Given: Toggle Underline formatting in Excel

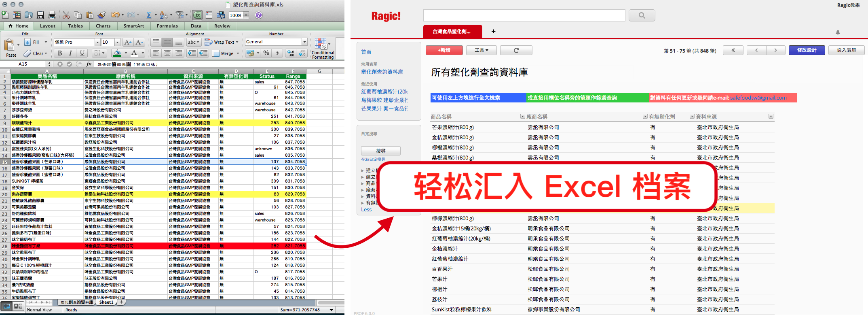Looking at the screenshot, I should (82, 53).
